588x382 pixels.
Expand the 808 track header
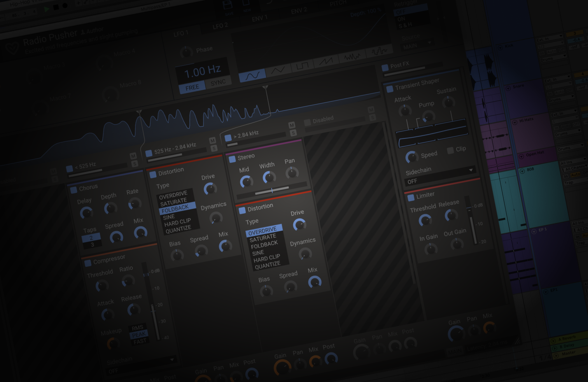[x=522, y=171]
